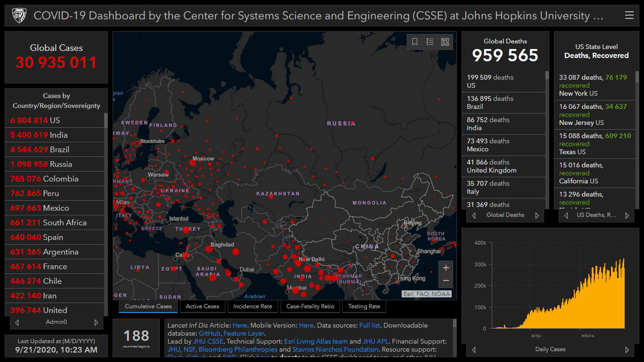Open the GitHub database link
This screenshot has height=362, width=644.
209,333
